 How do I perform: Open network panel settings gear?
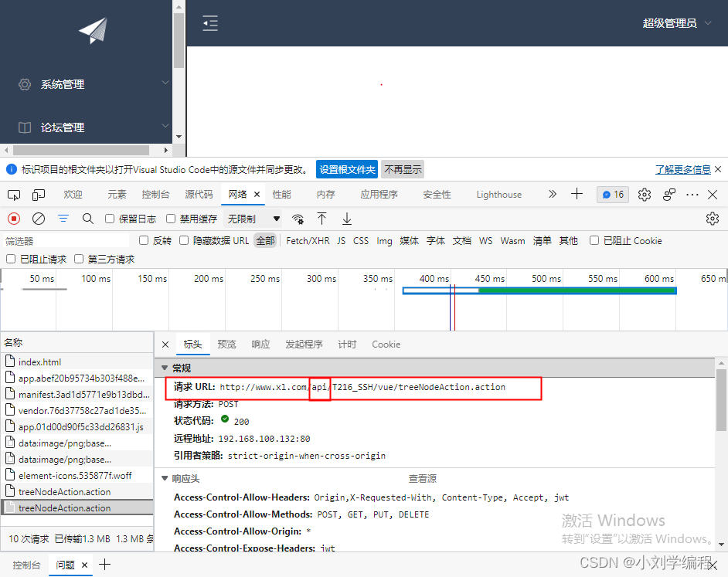point(713,218)
